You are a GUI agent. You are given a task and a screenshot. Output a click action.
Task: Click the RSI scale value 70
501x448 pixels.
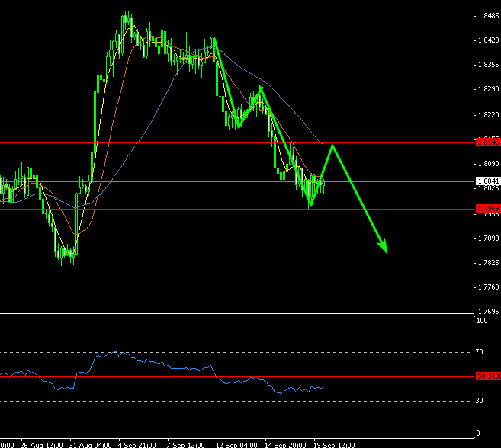pos(480,352)
